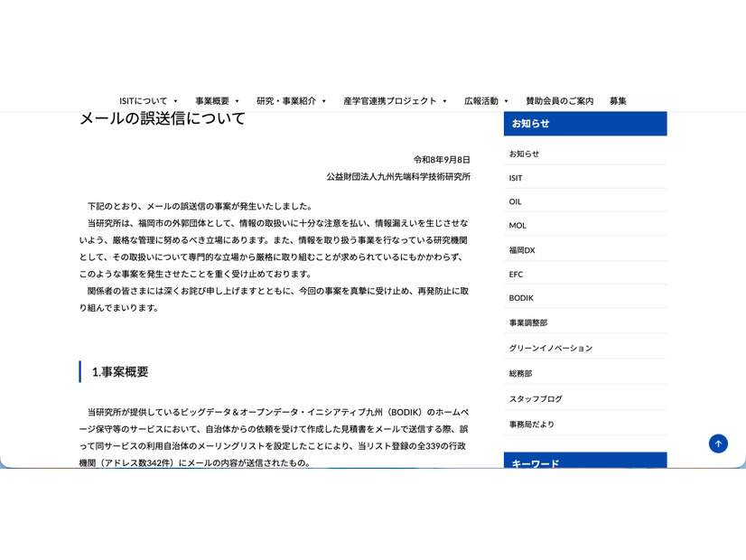Click the キーワード sidebar header
The width and height of the screenshot is (746, 560).
point(585,461)
